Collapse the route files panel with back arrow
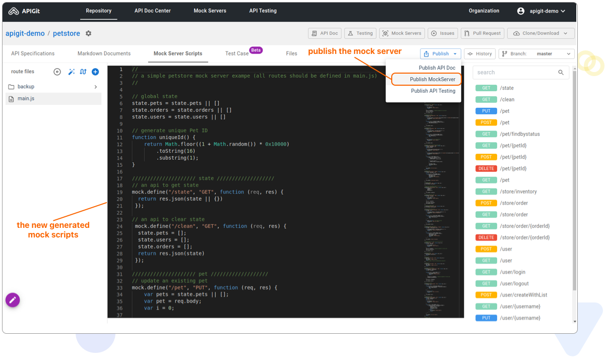Screen dimensions: 605x364 (57, 72)
